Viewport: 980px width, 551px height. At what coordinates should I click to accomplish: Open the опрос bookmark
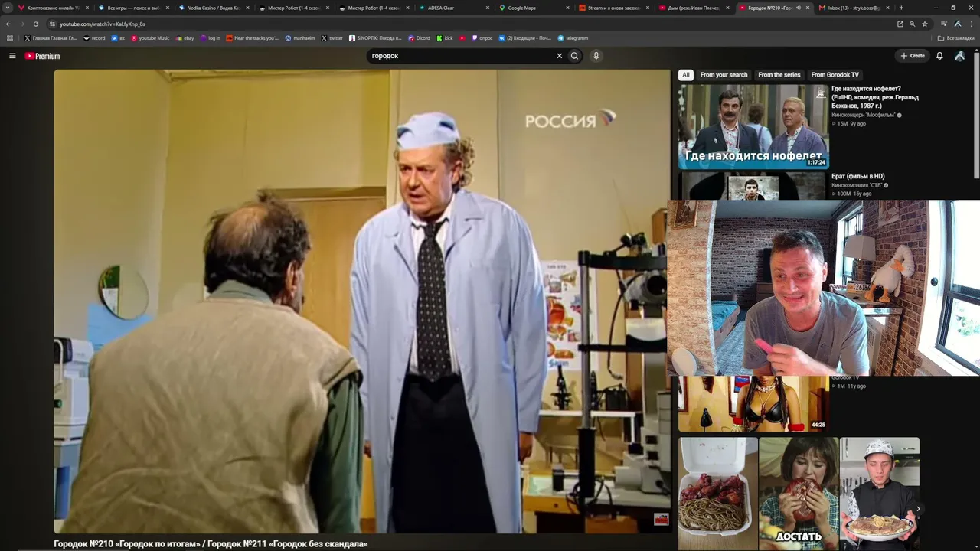482,38
